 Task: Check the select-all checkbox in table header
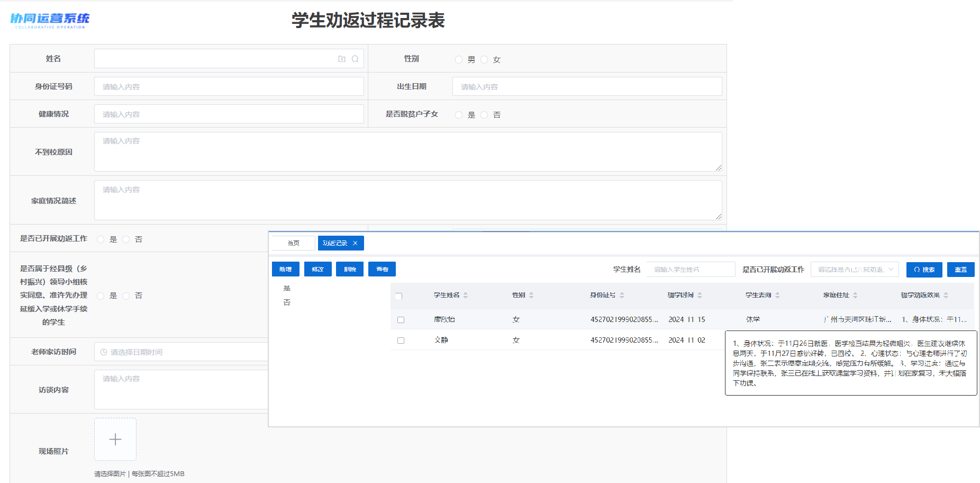(399, 296)
